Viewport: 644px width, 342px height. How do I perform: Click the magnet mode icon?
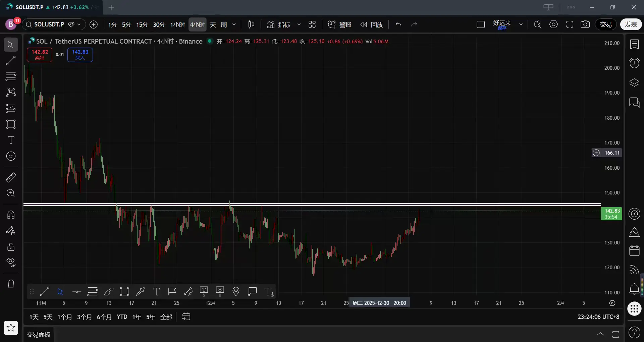pyautogui.click(x=11, y=215)
